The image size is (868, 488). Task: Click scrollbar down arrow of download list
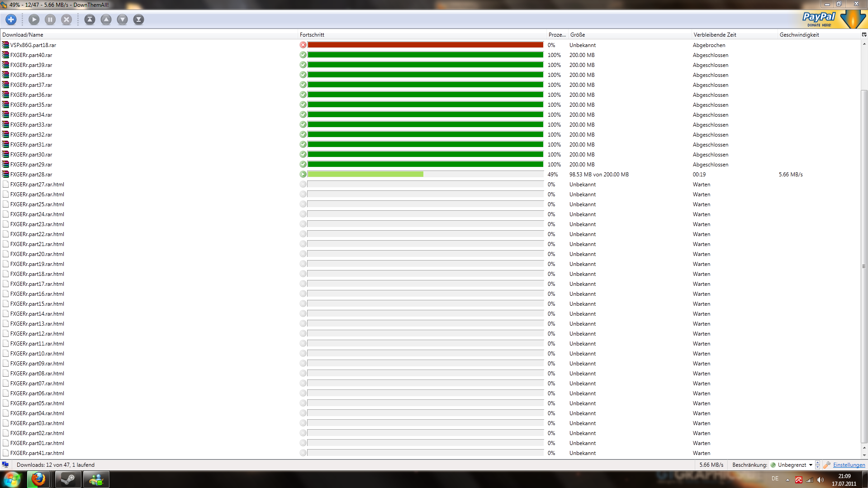pyautogui.click(x=864, y=455)
